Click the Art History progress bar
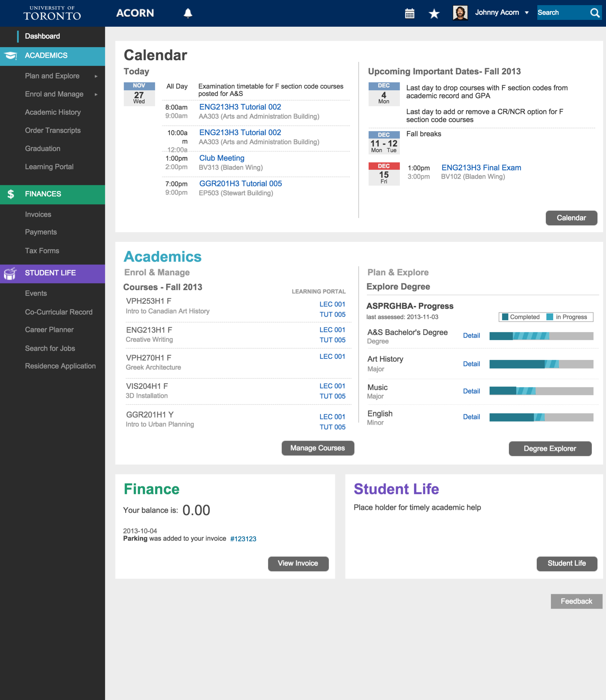 pyautogui.click(x=541, y=364)
